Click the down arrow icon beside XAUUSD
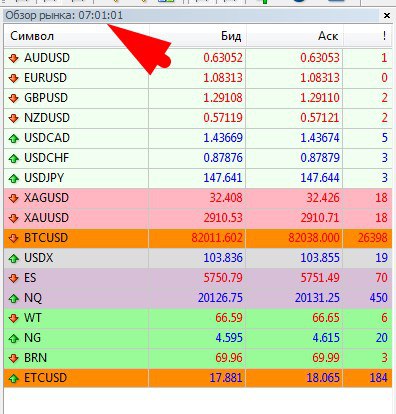 point(13,218)
